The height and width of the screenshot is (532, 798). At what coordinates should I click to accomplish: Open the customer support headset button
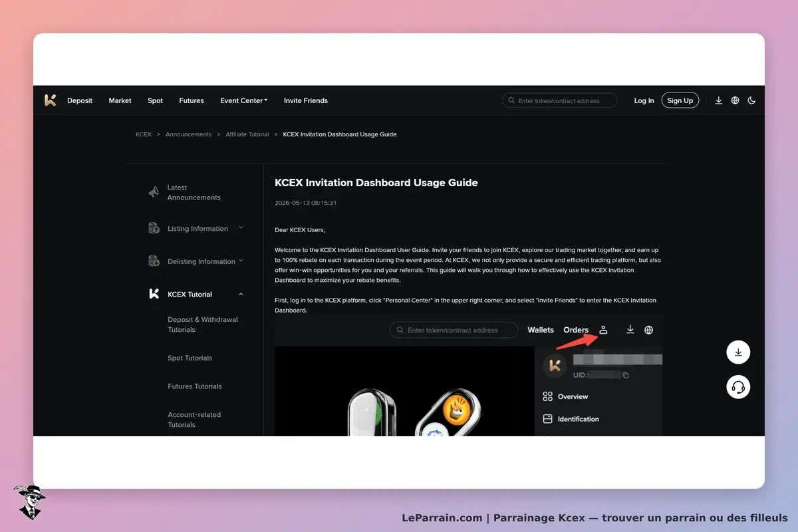pos(738,386)
